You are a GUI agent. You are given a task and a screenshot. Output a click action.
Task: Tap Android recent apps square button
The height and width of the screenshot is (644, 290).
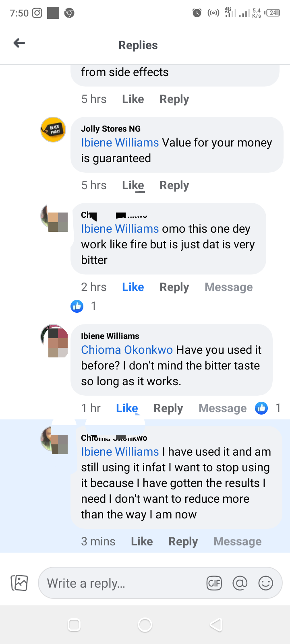(x=74, y=625)
